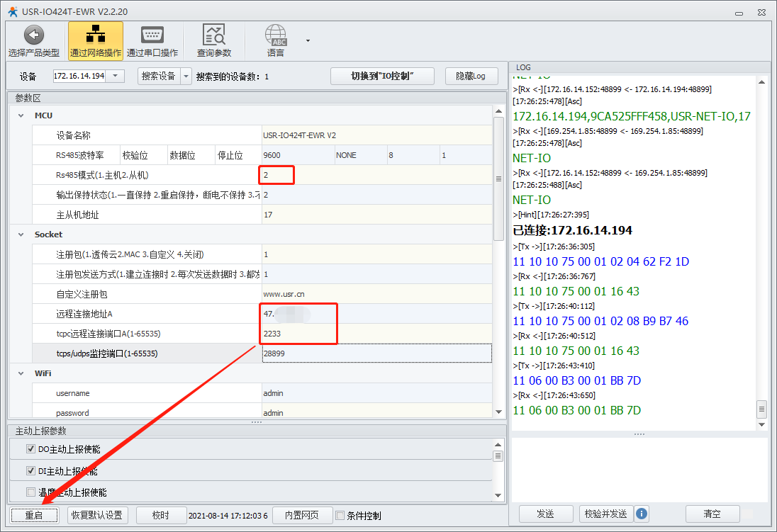
Task: Click the LOG panel scrollbar thumb
Action: (x=761, y=409)
